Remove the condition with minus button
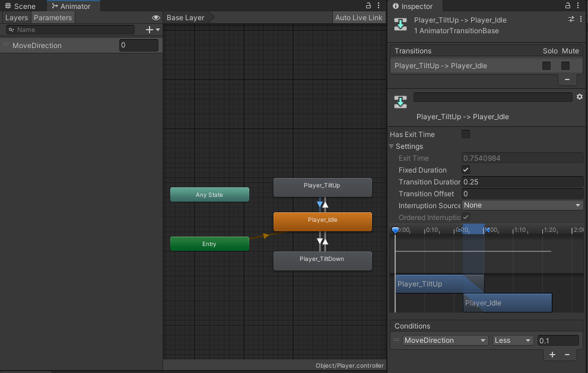588x373 pixels. click(x=567, y=355)
